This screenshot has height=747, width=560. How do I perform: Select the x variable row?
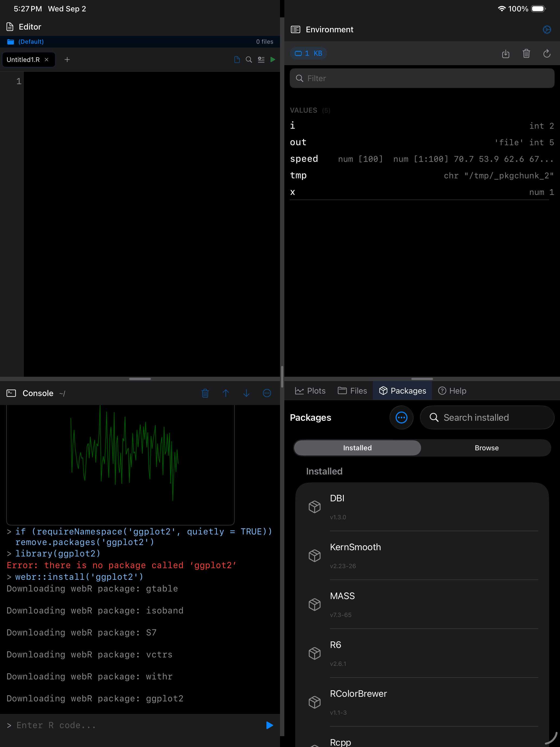[x=422, y=192]
